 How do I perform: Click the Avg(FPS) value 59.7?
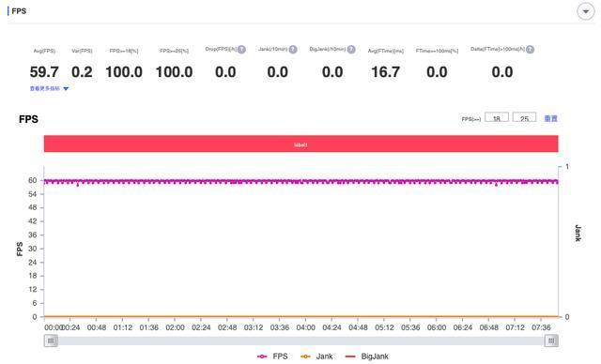[x=44, y=72]
